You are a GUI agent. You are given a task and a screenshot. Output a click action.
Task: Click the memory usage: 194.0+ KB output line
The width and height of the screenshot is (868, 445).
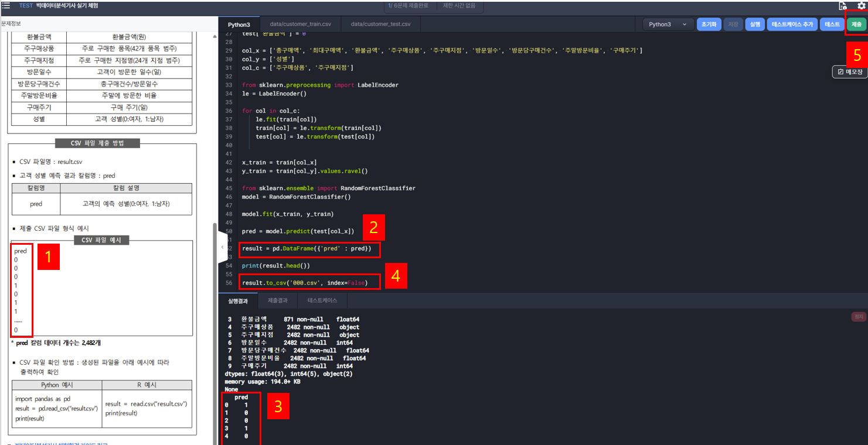[x=263, y=381]
